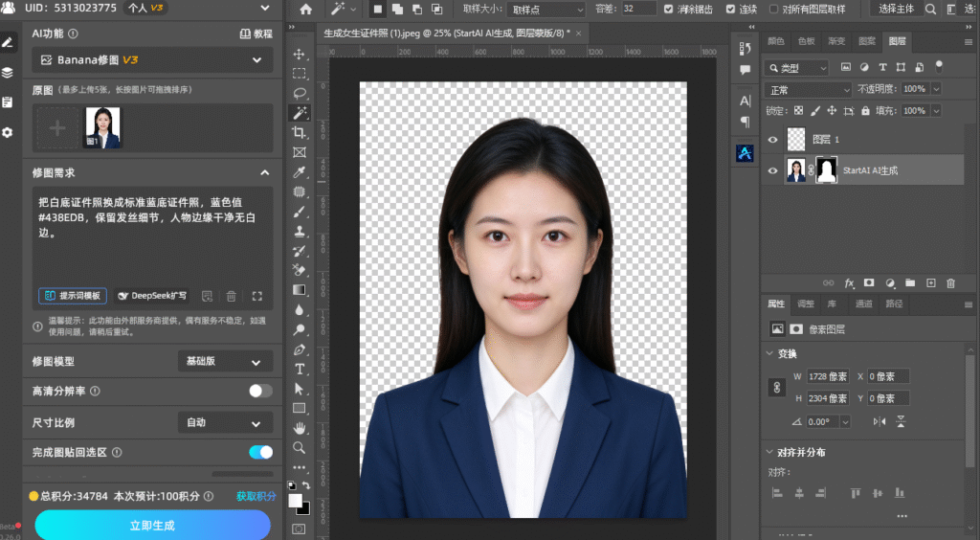Collapse the 变换 section
Screen dimensions: 980x540
[x=770, y=353]
